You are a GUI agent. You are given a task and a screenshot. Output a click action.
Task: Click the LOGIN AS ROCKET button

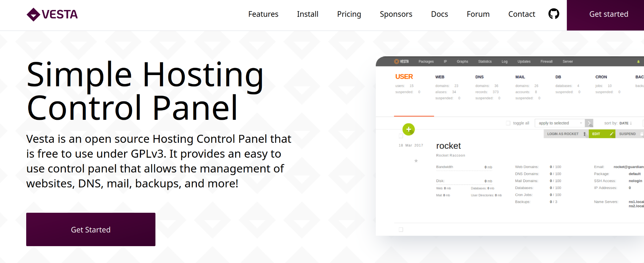566,134
